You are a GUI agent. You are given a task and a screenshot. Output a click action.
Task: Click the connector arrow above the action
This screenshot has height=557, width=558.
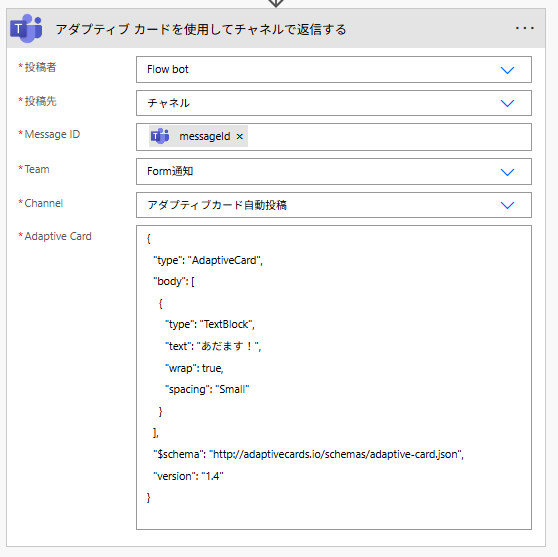276,3
